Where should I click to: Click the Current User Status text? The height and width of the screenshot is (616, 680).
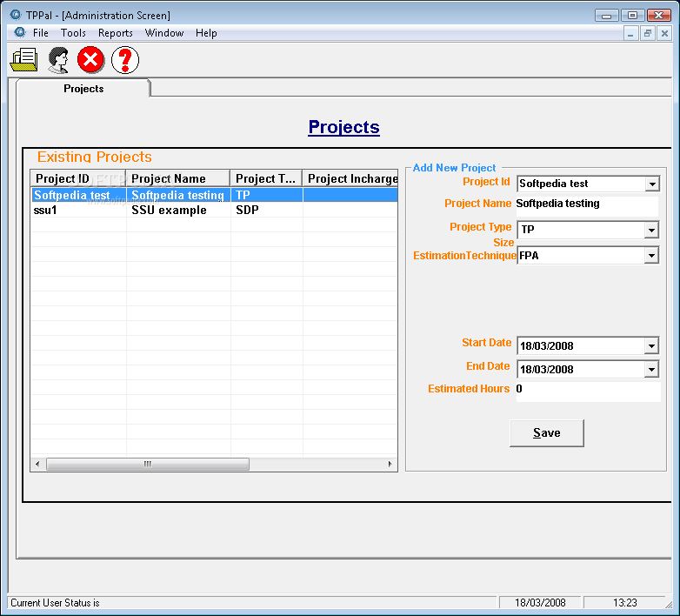pyautogui.click(x=55, y=603)
